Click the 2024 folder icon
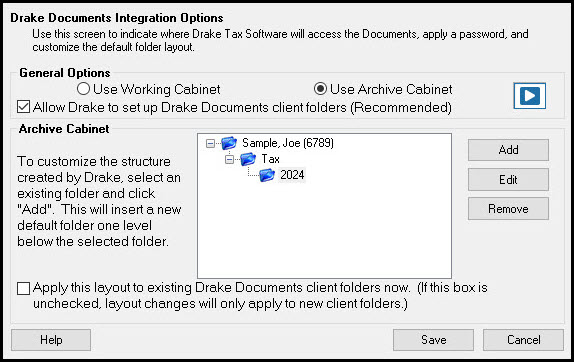Screen dimensions: 574x362 coord(267,175)
